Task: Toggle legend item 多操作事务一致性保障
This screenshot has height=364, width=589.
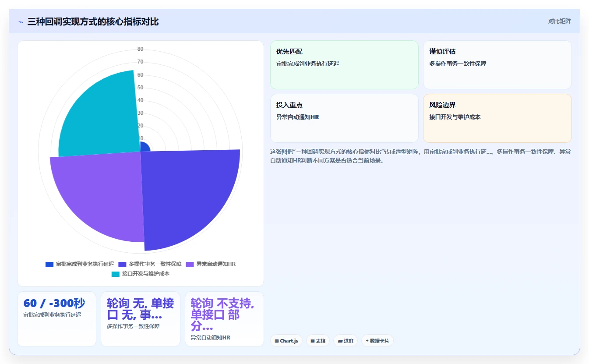Action: 150,264
